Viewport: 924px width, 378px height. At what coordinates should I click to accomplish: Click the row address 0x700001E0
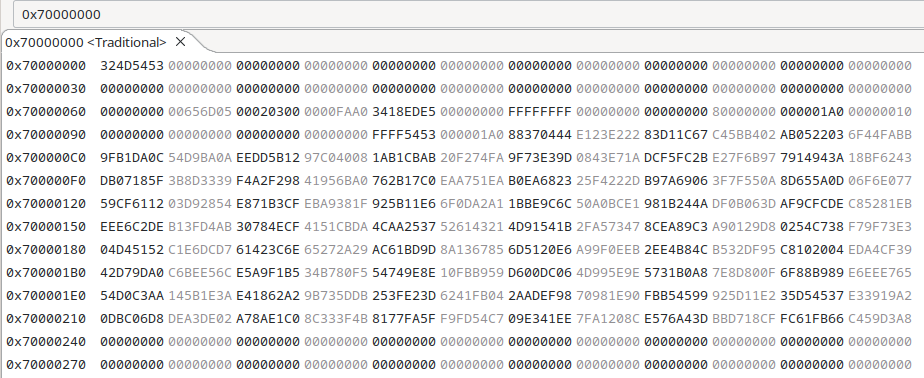[x=46, y=295]
